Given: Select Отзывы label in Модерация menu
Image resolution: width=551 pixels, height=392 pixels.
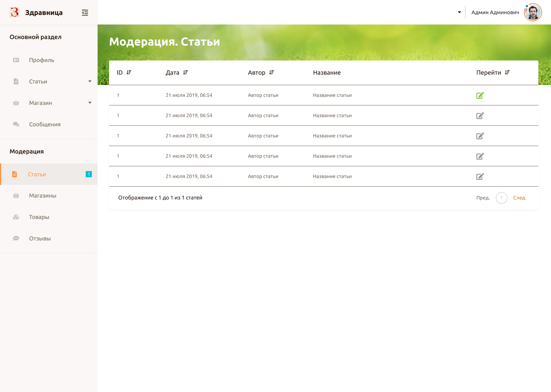Looking at the screenshot, I should pos(40,238).
